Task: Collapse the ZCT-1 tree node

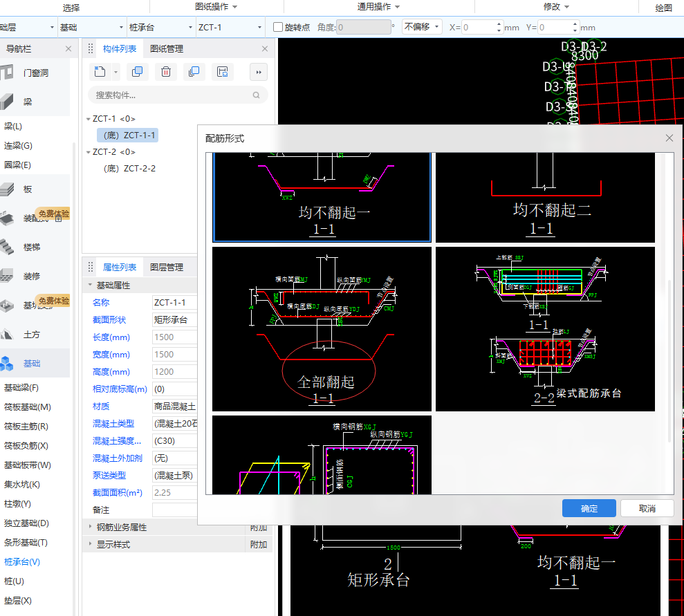Action: point(89,119)
